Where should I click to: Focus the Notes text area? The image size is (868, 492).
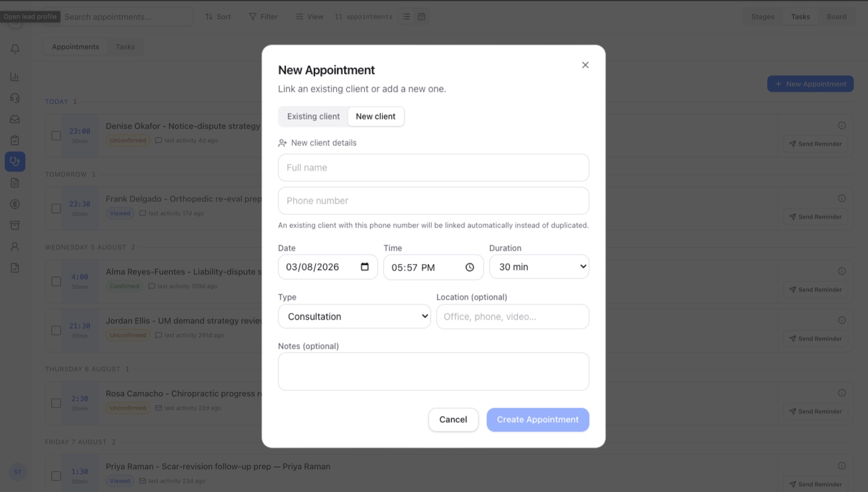tap(433, 371)
